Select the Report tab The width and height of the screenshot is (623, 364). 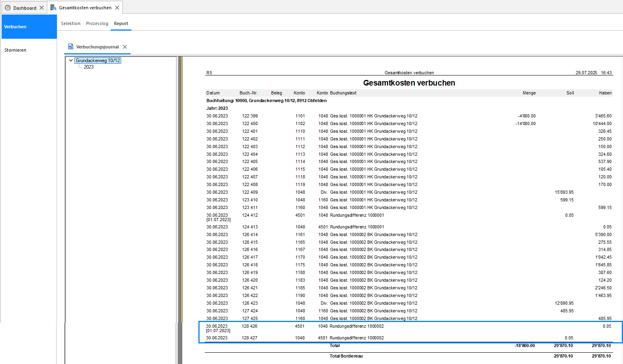121,23
